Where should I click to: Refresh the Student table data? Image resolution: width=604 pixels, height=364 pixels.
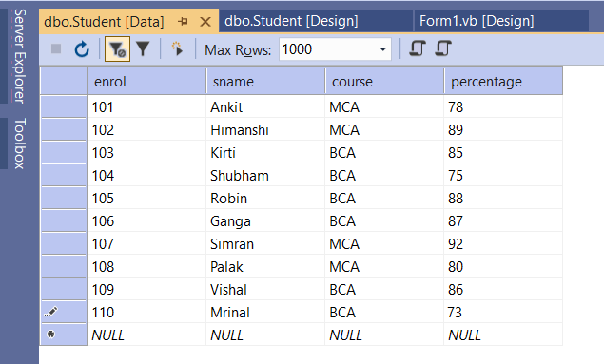(82, 49)
